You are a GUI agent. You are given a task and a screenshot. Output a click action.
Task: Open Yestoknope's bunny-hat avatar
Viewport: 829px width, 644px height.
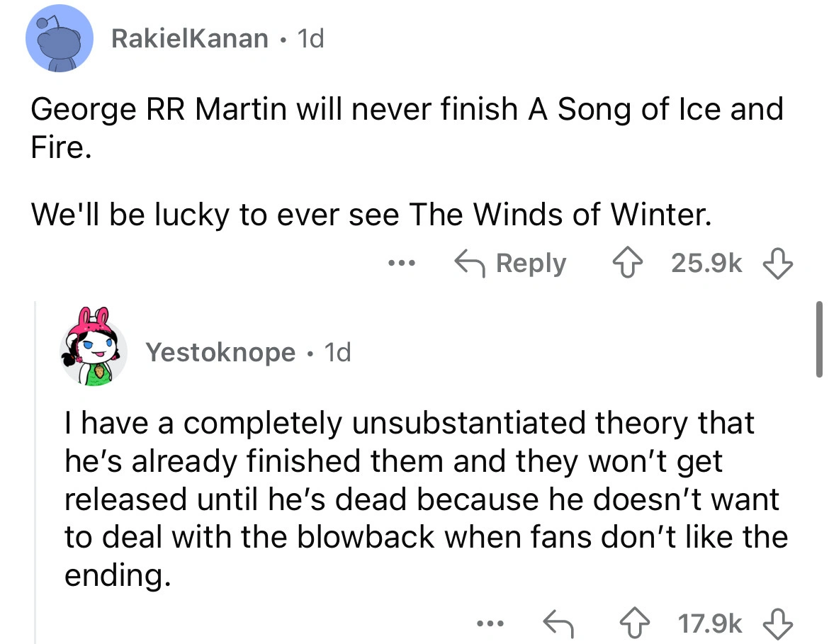coord(94,352)
